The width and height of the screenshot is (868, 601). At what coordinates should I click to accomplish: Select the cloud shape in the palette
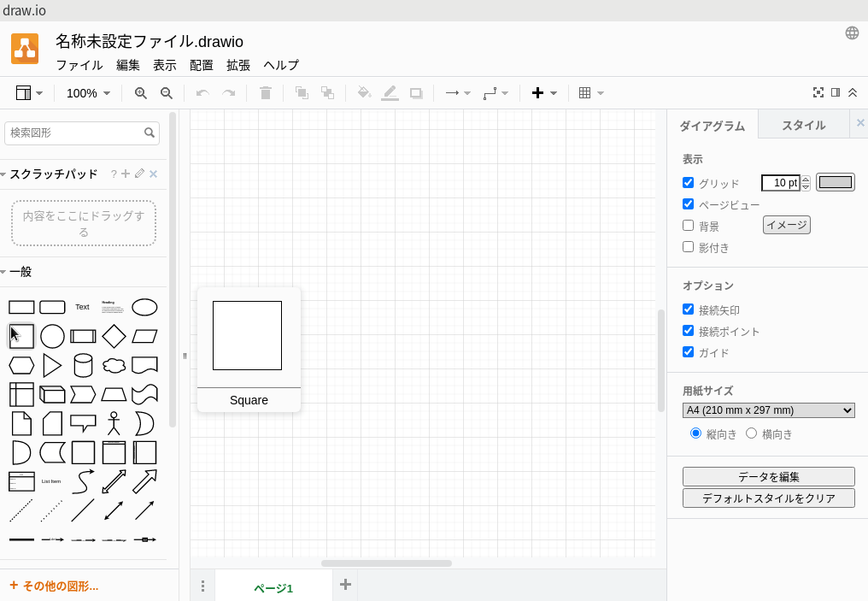coord(114,366)
